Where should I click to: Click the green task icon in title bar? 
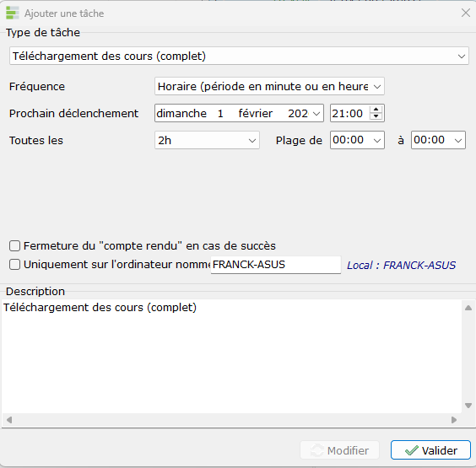tap(13, 13)
